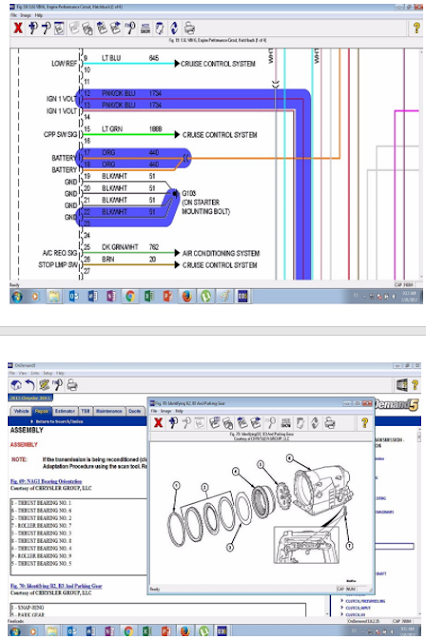Screen dimensions: 426x640
Task: Click the home icon in OnDemand5 toolbar
Action: pyautogui.click(x=16, y=385)
